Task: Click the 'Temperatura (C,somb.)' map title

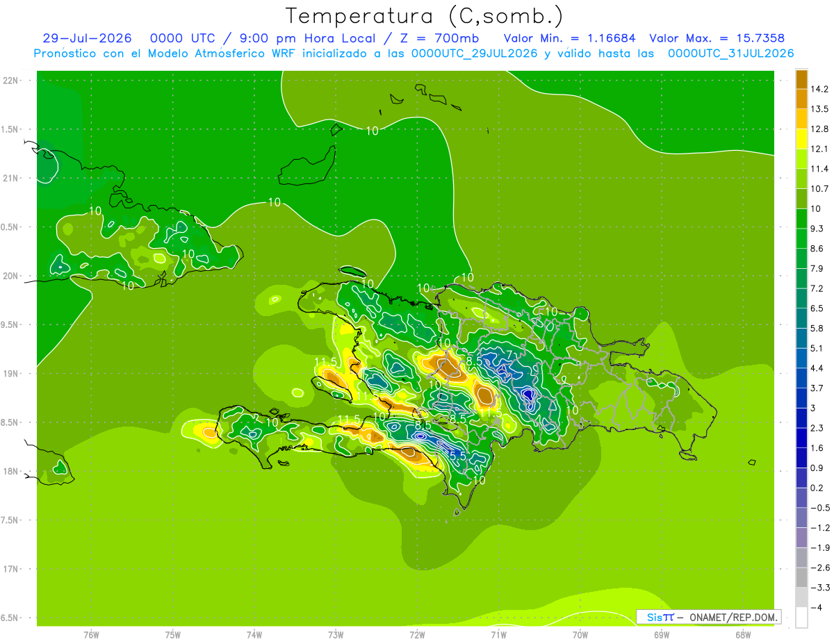Action: tap(425, 15)
